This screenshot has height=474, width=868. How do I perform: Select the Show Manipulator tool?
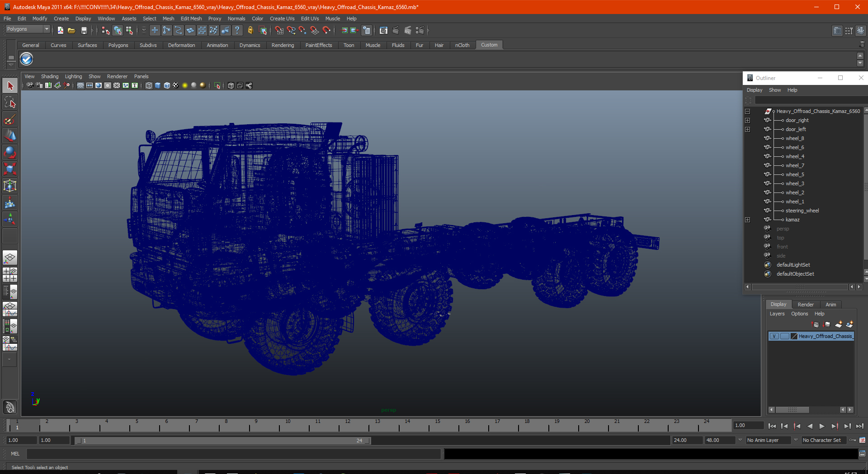10,219
